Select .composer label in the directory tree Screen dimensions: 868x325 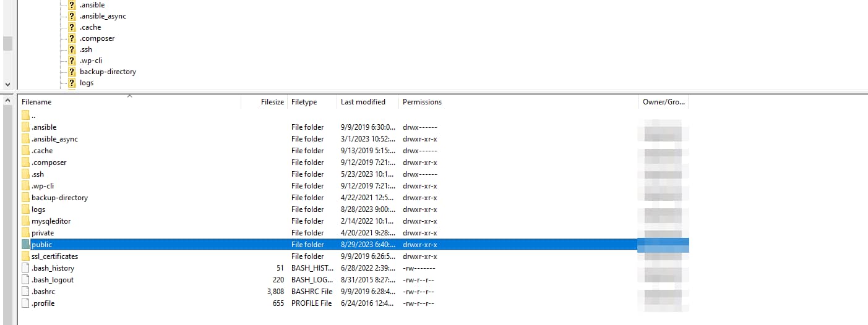(x=97, y=38)
